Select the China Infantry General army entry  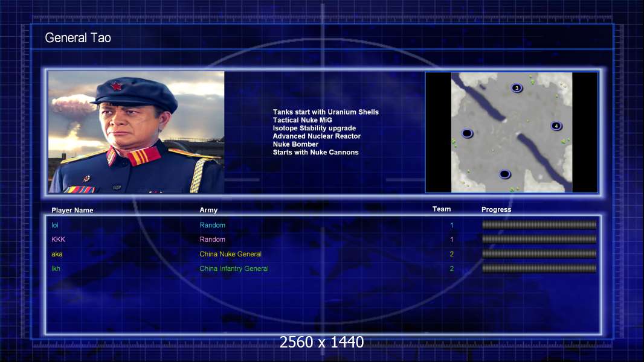coord(234,268)
